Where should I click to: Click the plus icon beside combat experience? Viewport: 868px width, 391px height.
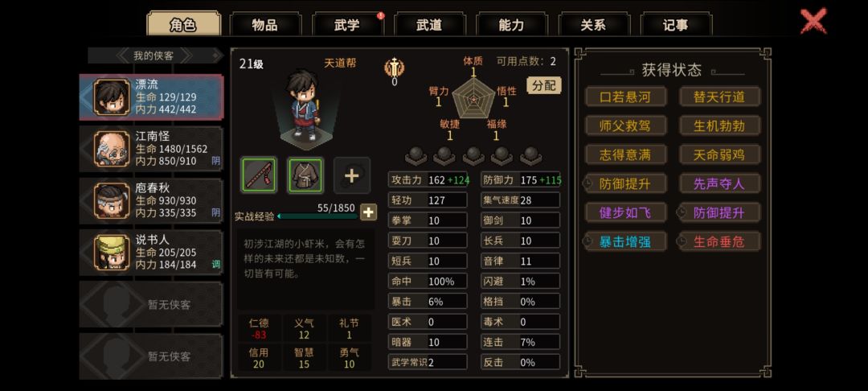[369, 212]
